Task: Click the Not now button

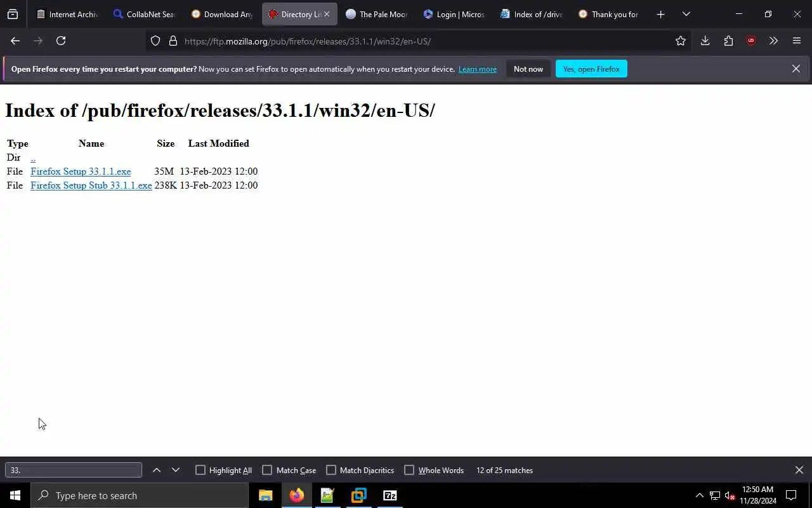Action: tap(528, 69)
